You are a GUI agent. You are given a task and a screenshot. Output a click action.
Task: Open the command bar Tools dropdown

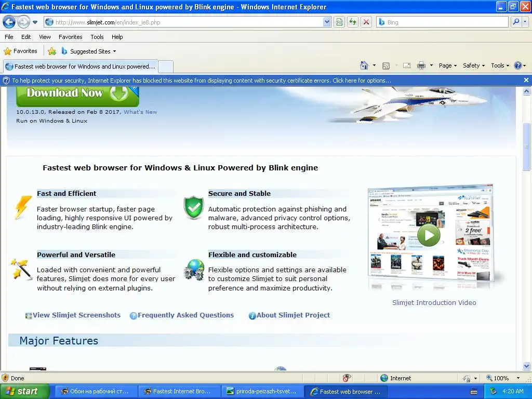click(x=500, y=65)
